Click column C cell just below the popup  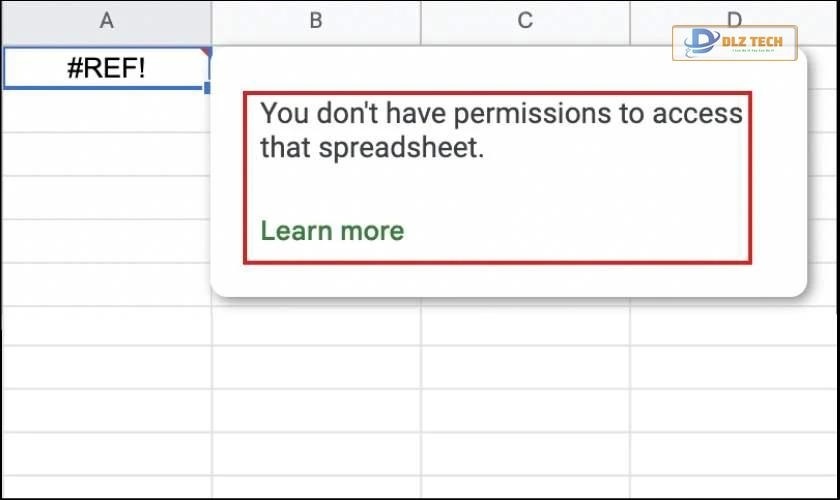[x=525, y=327]
